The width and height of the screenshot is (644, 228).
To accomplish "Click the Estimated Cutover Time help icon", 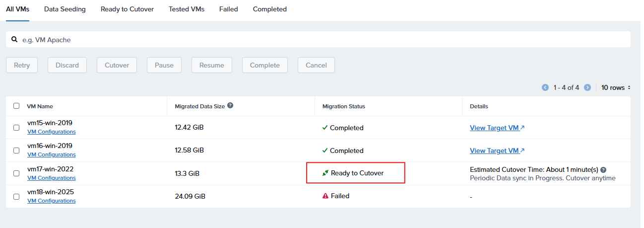I will [x=603, y=170].
